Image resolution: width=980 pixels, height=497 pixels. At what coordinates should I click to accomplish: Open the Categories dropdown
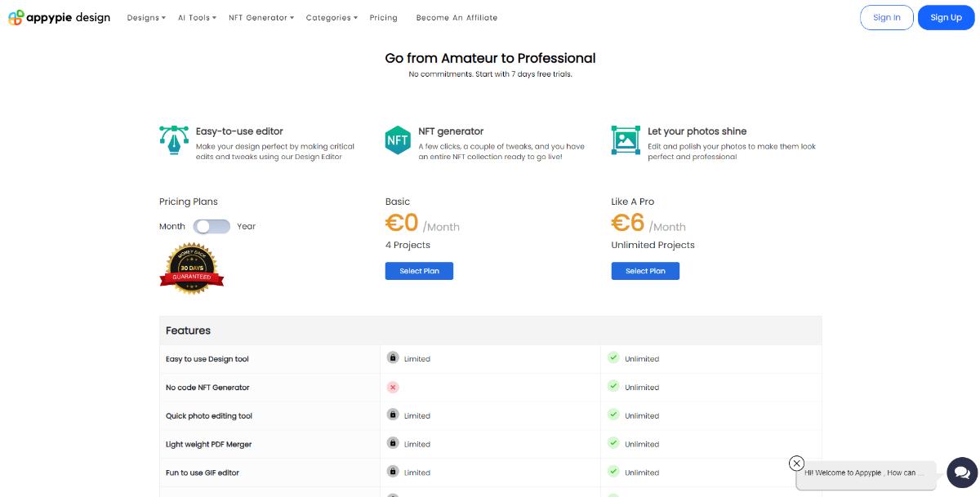click(330, 17)
